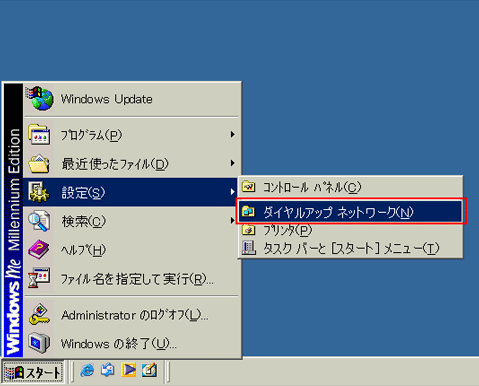Open ヘルプ(H) from Start menu

click(132, 250)
